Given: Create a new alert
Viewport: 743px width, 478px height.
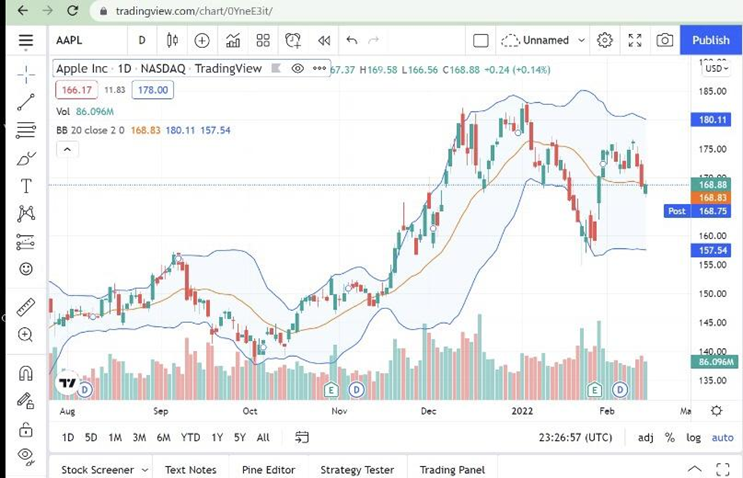Looking at the screenshot, I should tap(293, 40).
